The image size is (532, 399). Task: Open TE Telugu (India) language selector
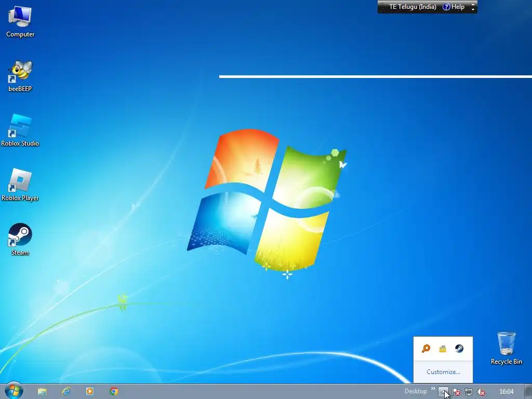pyautogui.click(x=413, y=7)
